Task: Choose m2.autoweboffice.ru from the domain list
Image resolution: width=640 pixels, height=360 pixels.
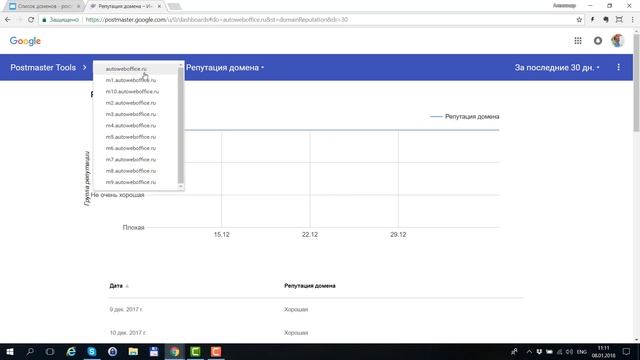Action: click(x=135, y=103)
